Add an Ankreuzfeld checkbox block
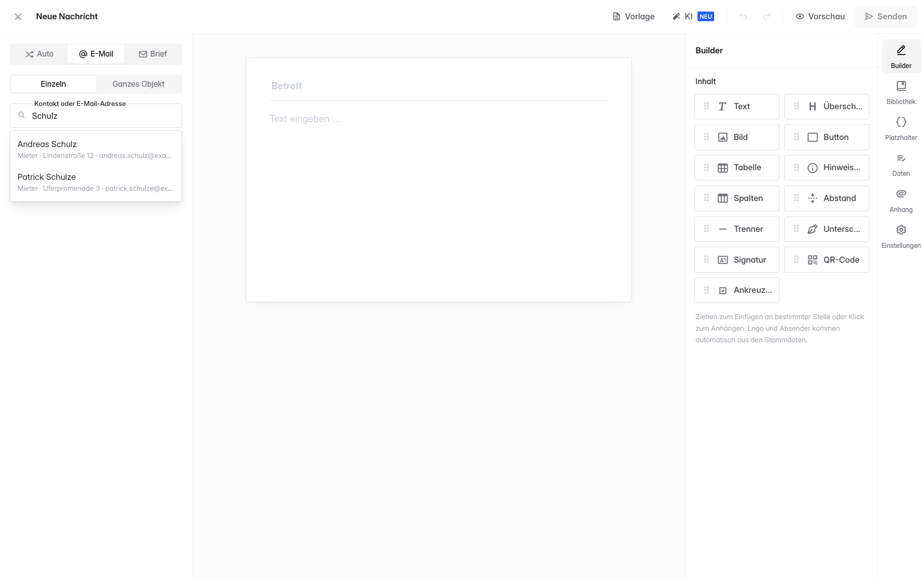 click(x=737, y=290)
